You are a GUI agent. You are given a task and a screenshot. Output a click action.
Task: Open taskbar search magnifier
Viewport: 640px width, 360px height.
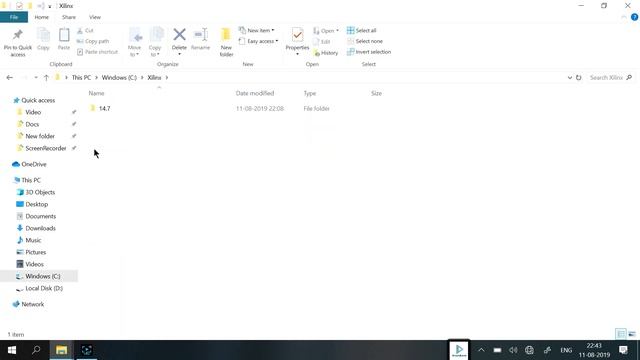point(36,350)
